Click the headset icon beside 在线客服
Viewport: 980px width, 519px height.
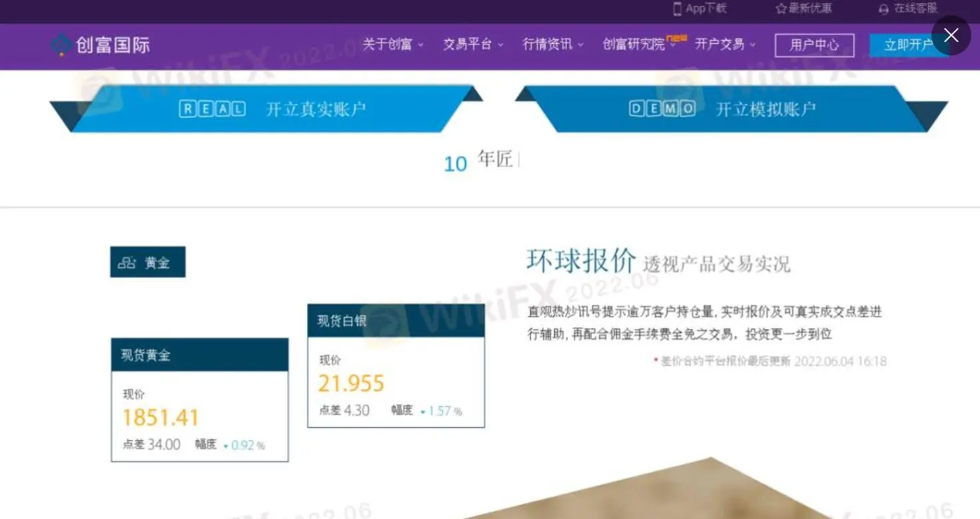click(883, 9)
